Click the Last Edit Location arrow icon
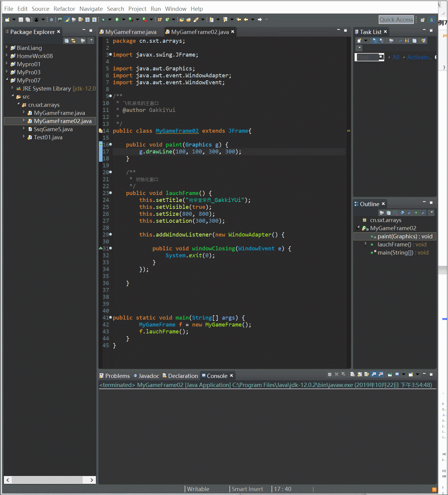 [x=238, y=20]
